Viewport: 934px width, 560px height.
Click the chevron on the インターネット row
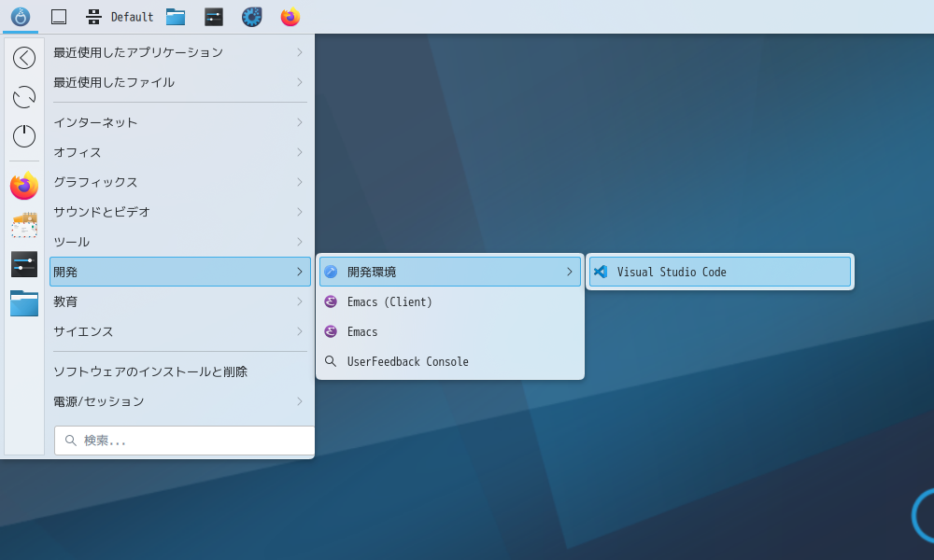(300, 122)
